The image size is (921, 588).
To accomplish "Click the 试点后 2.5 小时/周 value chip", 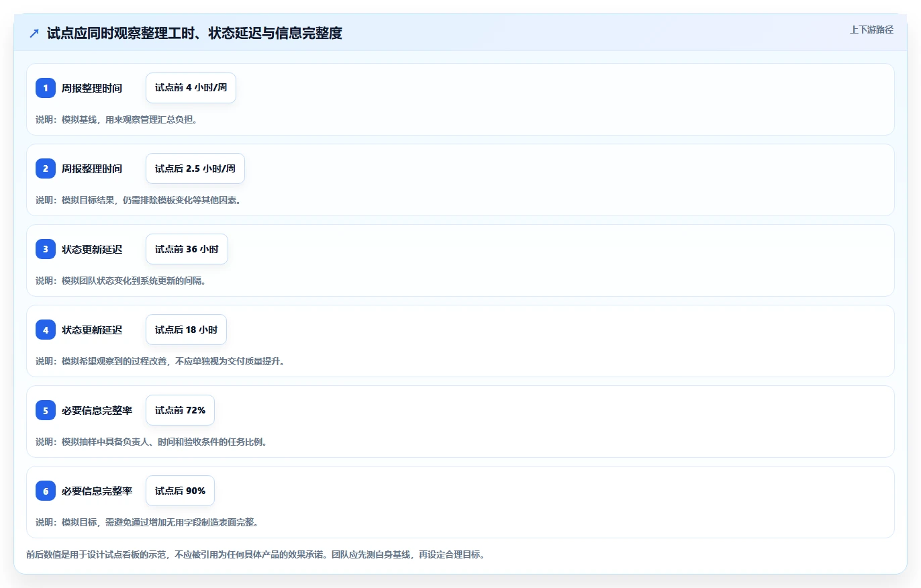I will 195,168.
